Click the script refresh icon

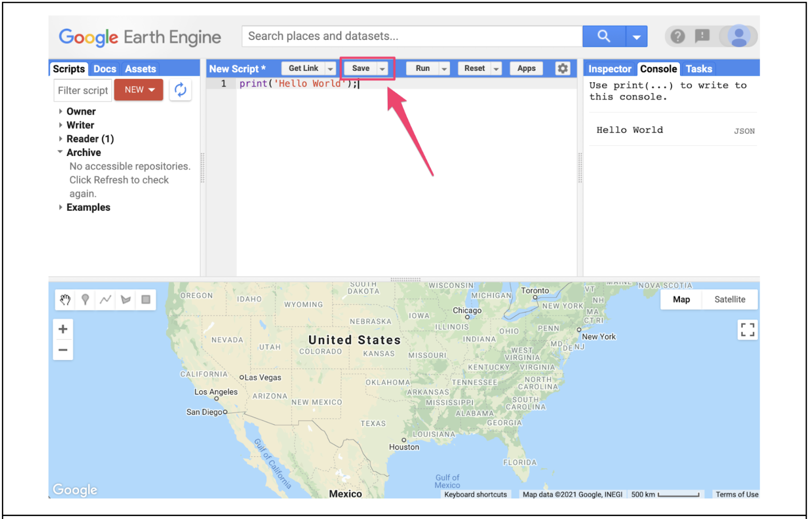tap(180, 90)
